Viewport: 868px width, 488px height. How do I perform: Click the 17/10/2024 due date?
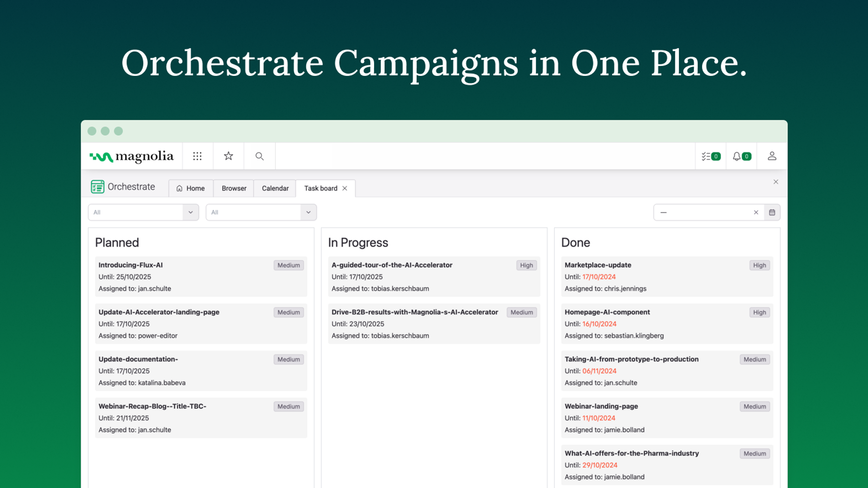pos(599,277)
